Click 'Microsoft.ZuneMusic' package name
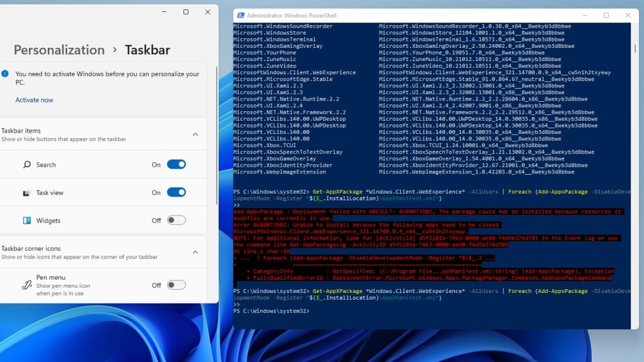Screen dimensions: 644x362 [265, 59]
